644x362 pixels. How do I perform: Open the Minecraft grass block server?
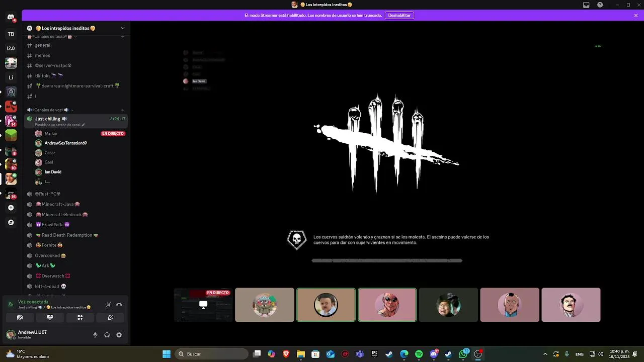click(11, 135)
